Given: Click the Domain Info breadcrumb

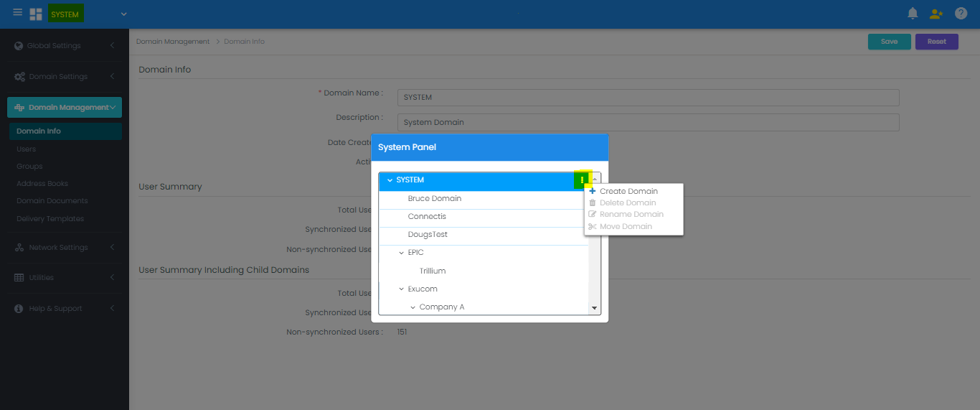Looking at the screenshot, I should pyautogui.click(x=244, y=42).
